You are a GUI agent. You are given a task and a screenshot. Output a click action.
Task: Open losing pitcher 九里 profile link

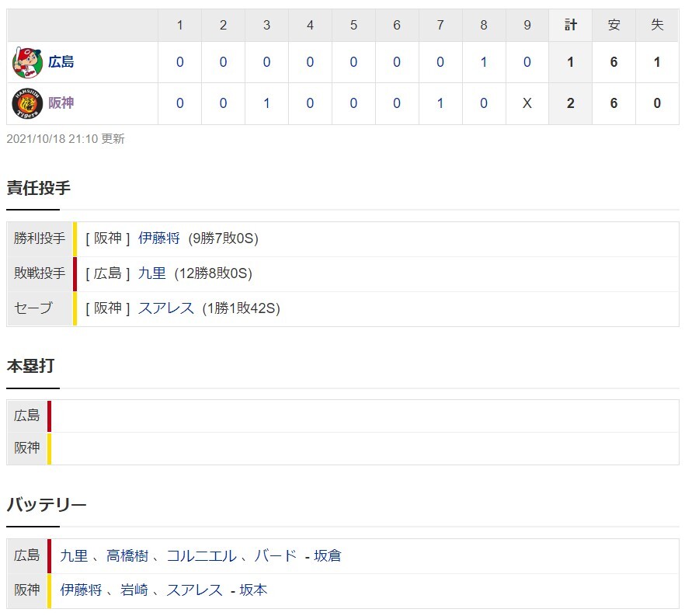pyautogui.click(x=152, y=273)
